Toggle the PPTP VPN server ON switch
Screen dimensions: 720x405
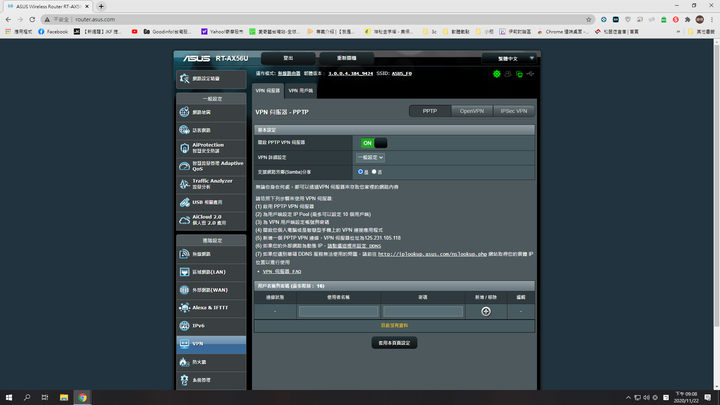(x=374, y=143)
